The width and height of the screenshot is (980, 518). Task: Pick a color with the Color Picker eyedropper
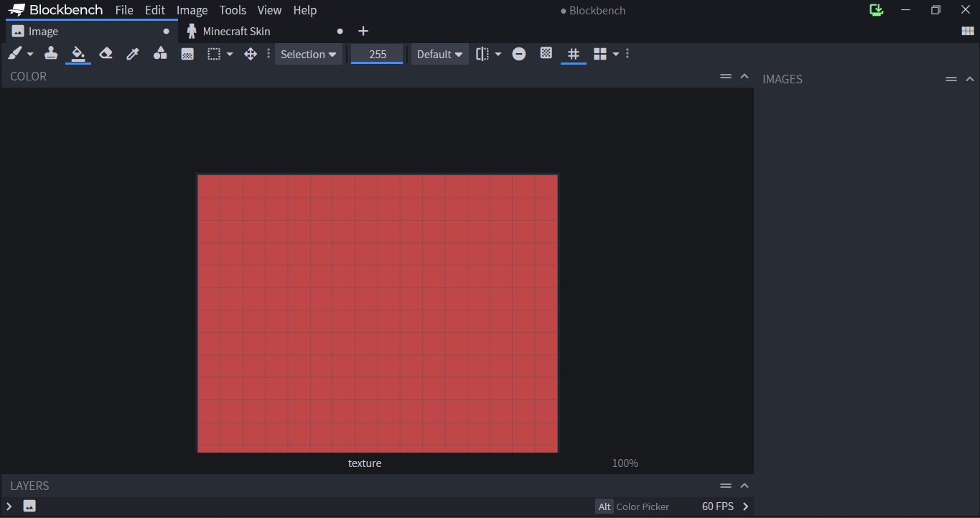tap(132, 54)
